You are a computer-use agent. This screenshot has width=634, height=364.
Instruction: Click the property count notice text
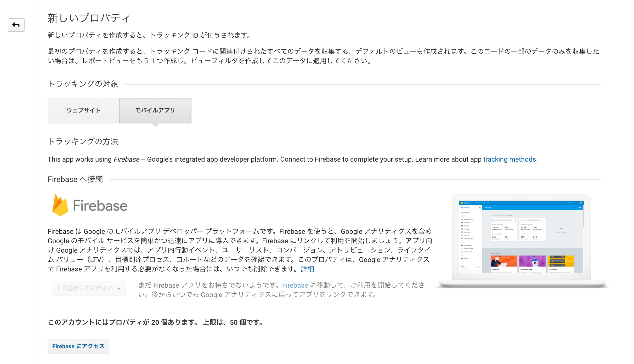pos(156,322)
